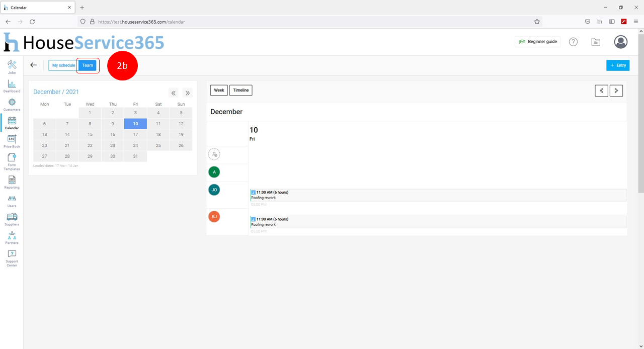Select December 22 in the mini calendar
Viewport: 644px width, 349px height.
90,145
